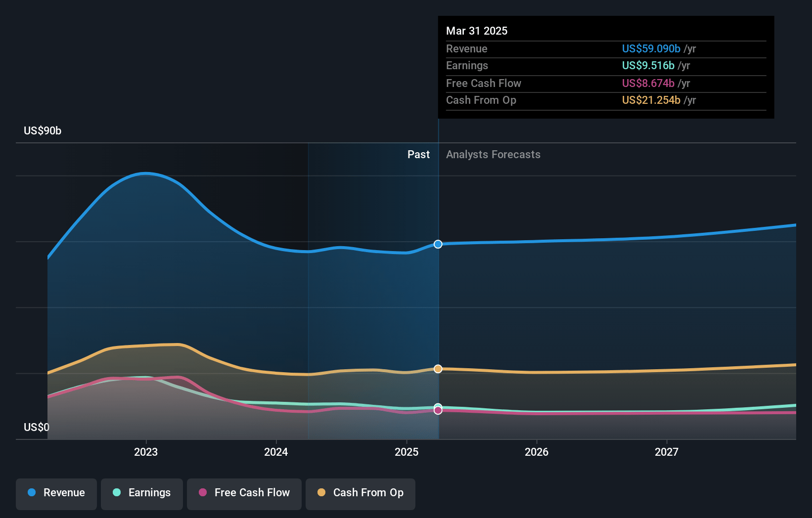This screenshot has height=518, width=812.
Task: Click the Revenue row label in tooltip
Action: (467, 48)
